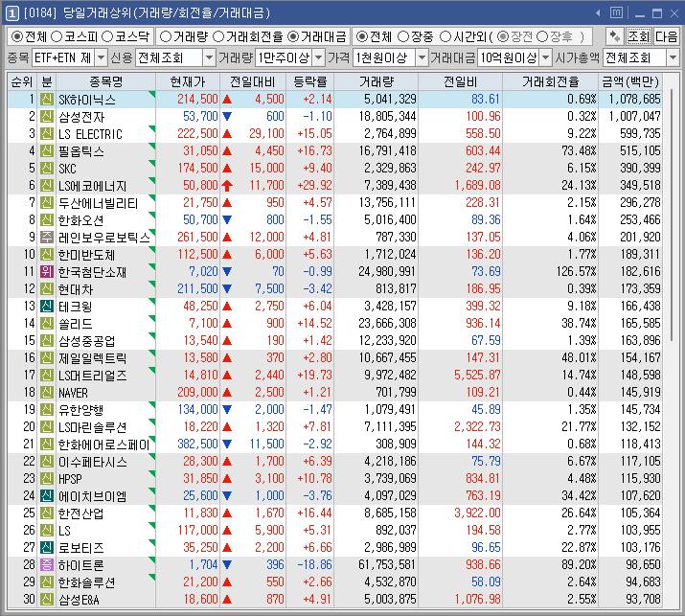Screen dimensions: 685x616
Task: Click the blue down triangle for 현대차
Action: (x=227, y=288)
